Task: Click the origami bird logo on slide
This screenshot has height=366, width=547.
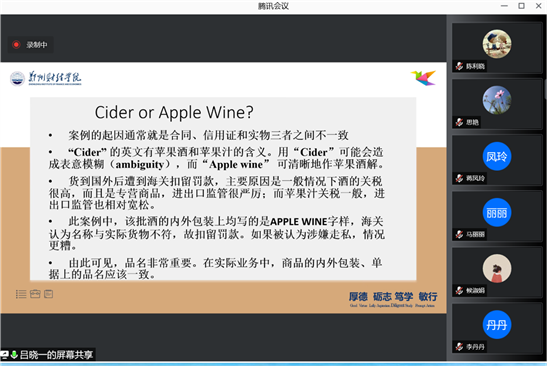Action: click(x=424, y=77)
